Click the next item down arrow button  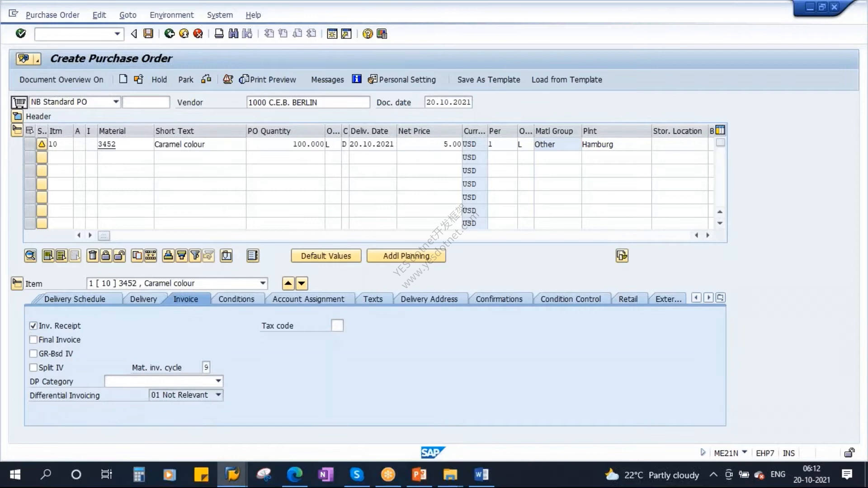point(302,283)
